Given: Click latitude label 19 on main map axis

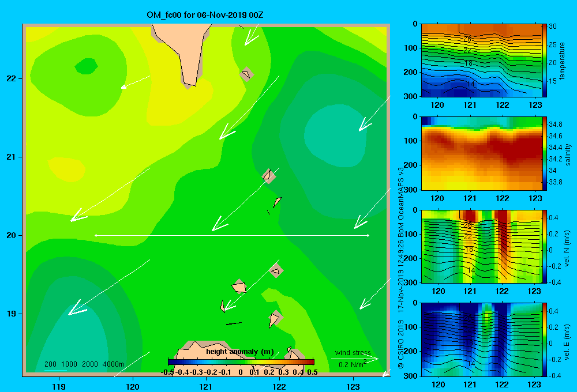Looking at the screenshot, I should tap(12, 314).
